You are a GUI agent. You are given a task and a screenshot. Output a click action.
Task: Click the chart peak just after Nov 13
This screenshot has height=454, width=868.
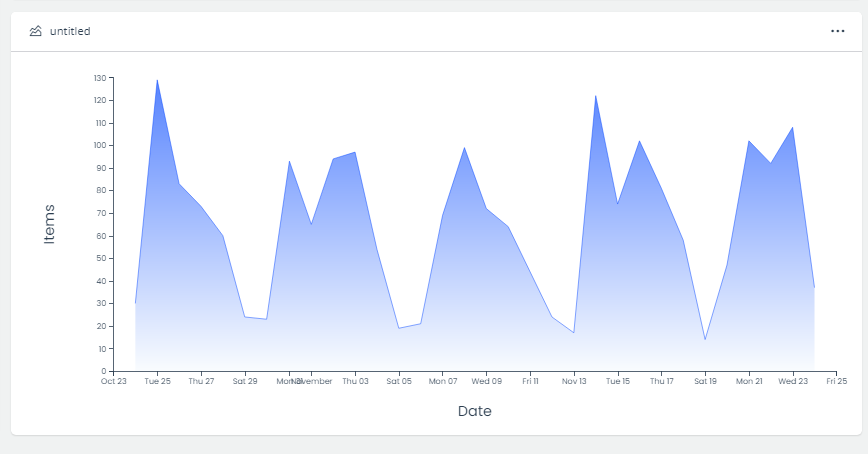(596, 96)
